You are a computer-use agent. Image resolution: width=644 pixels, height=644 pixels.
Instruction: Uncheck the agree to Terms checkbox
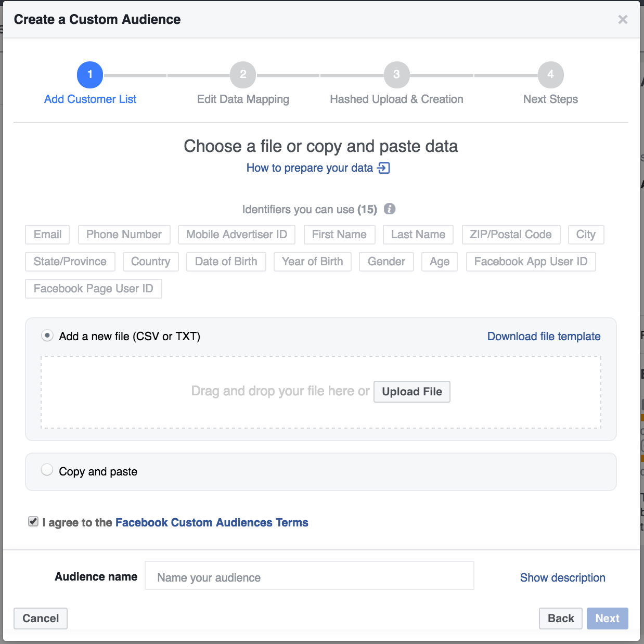[33, 522]
